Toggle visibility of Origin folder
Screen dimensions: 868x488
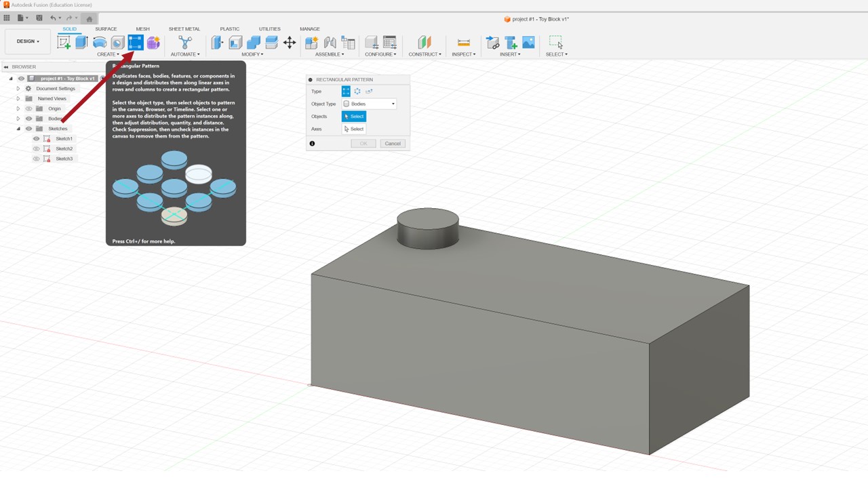[x=28, y=108]
